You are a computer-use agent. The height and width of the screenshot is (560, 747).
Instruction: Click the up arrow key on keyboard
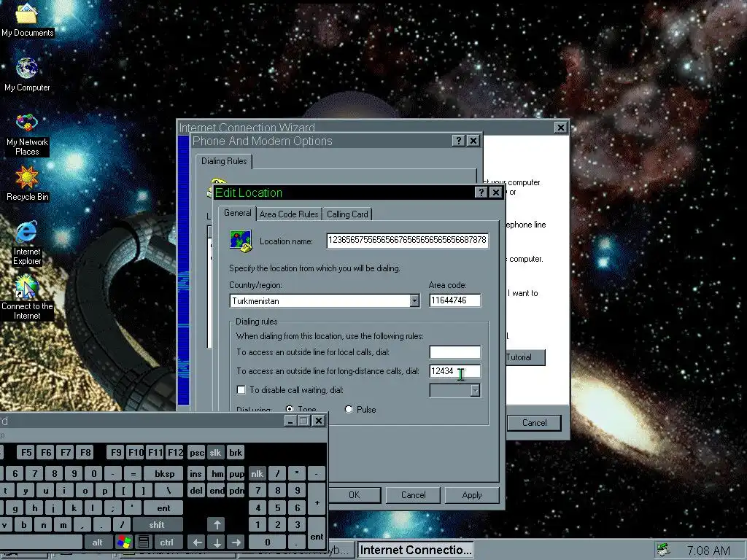217,525
